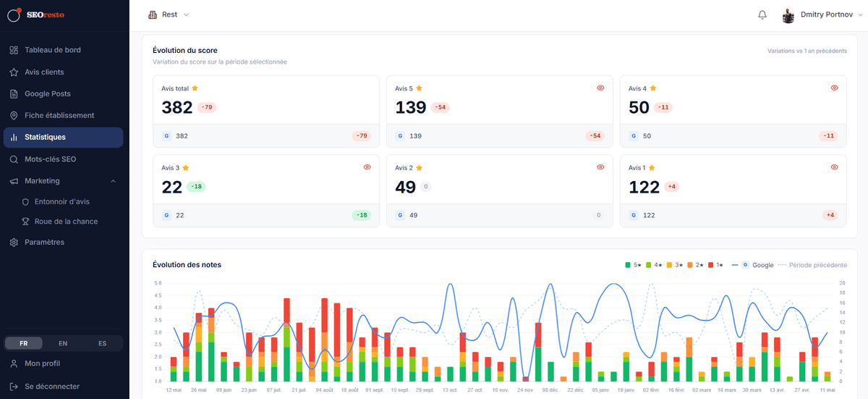
Task: Toggle eye visibility on Avis 1 card
Action: click(834, 167)
